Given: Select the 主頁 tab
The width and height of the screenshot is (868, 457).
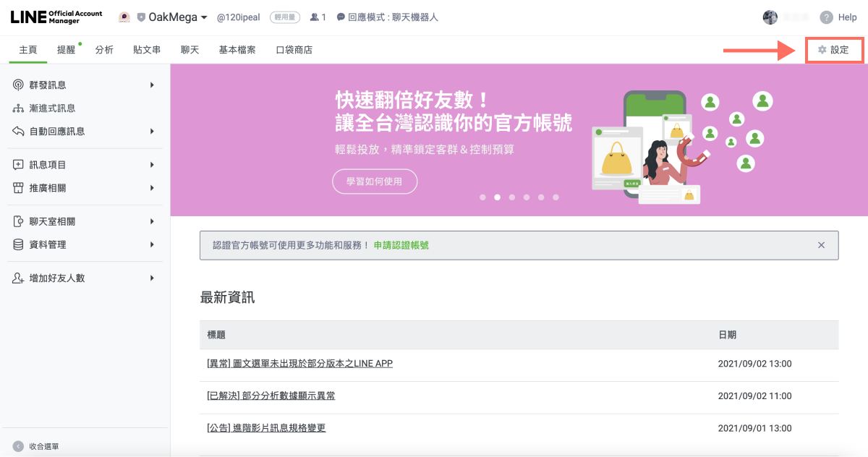Looking at the screenshot, I should tap(28, 50).
